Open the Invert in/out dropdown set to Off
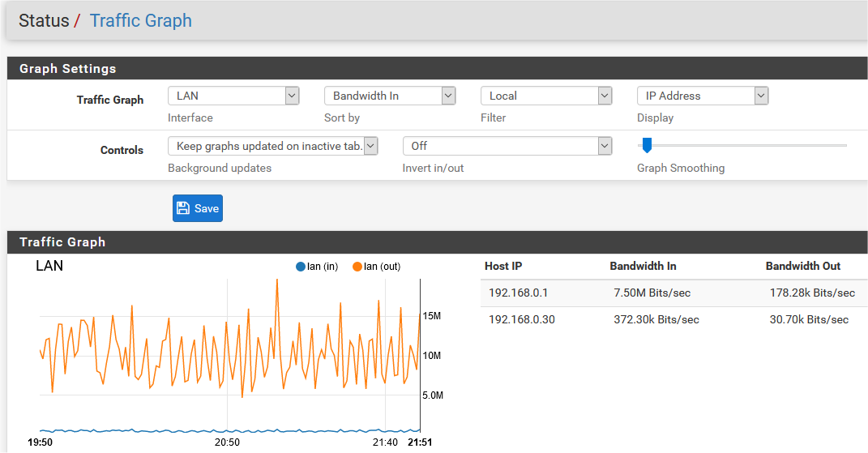This screenshot has width=868, height=453. pos(507,146)
